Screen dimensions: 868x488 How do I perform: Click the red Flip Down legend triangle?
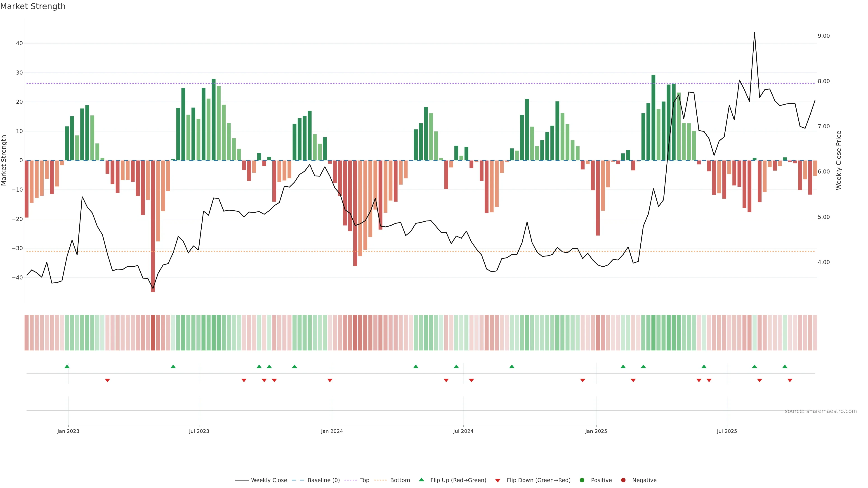pyautogui.click(x=498, y=481)
